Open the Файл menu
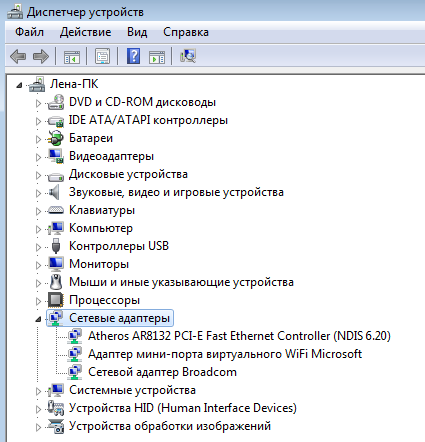 tap(29, 32)
